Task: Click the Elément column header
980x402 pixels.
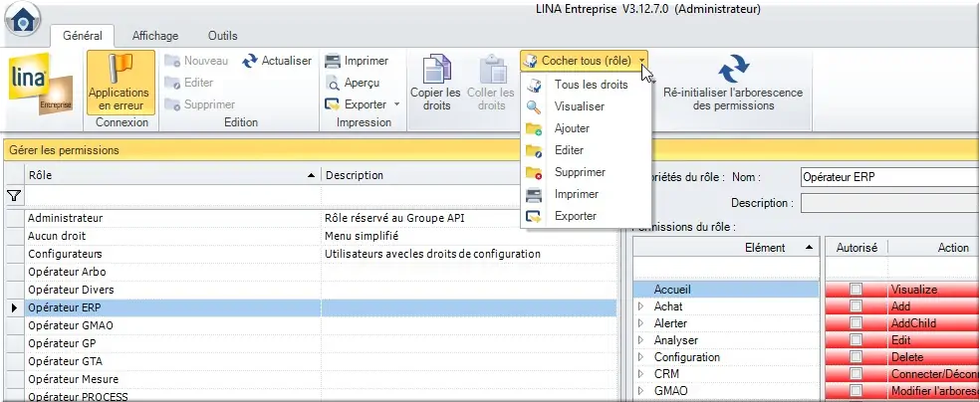Action: point(726,248)
